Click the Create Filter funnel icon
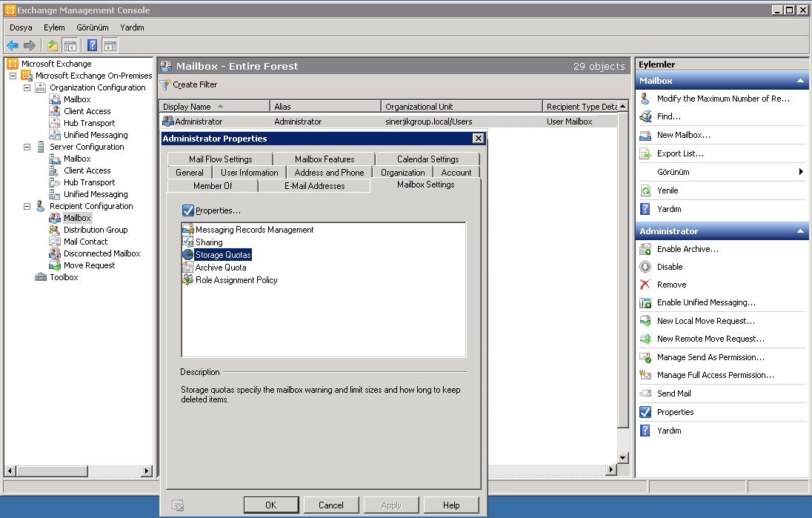This screenshot has height=518, width=812. coord(165,84)
